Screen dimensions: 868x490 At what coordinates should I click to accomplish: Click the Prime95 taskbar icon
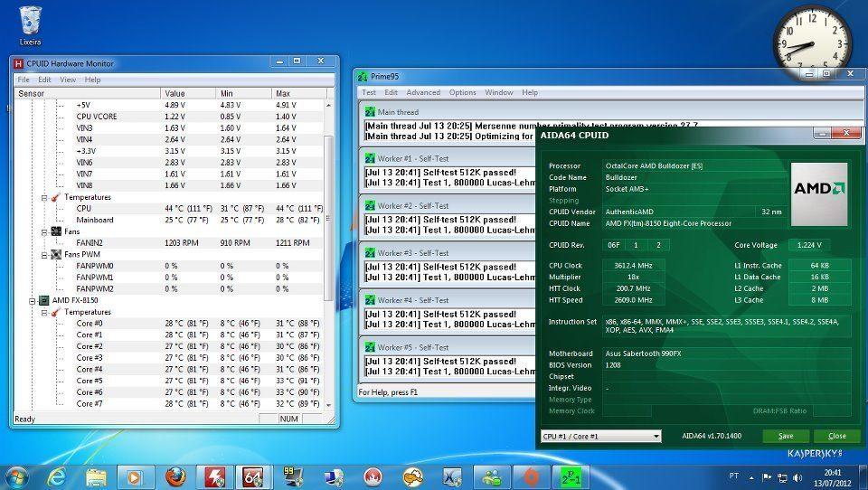[570, 476]
